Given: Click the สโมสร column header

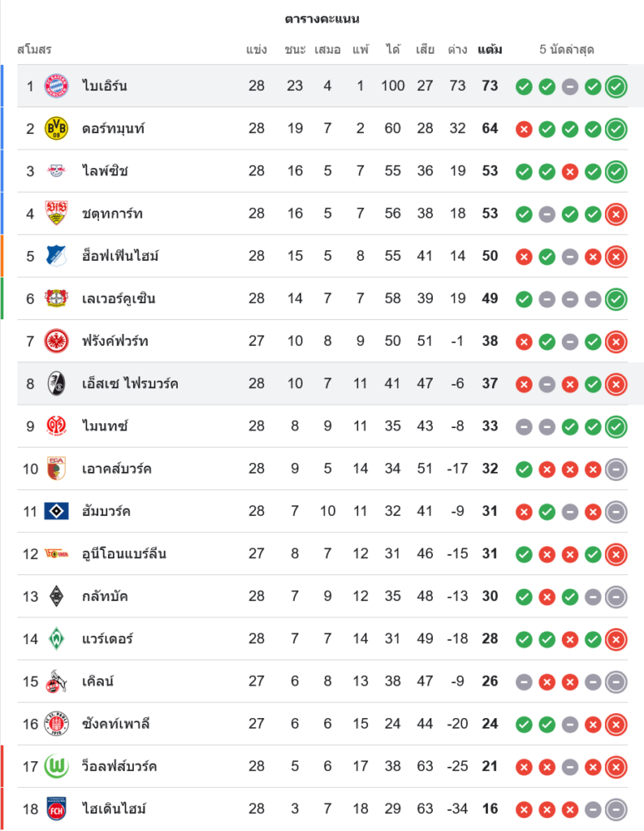Looking at the screenshot, I should pos(34,50).
